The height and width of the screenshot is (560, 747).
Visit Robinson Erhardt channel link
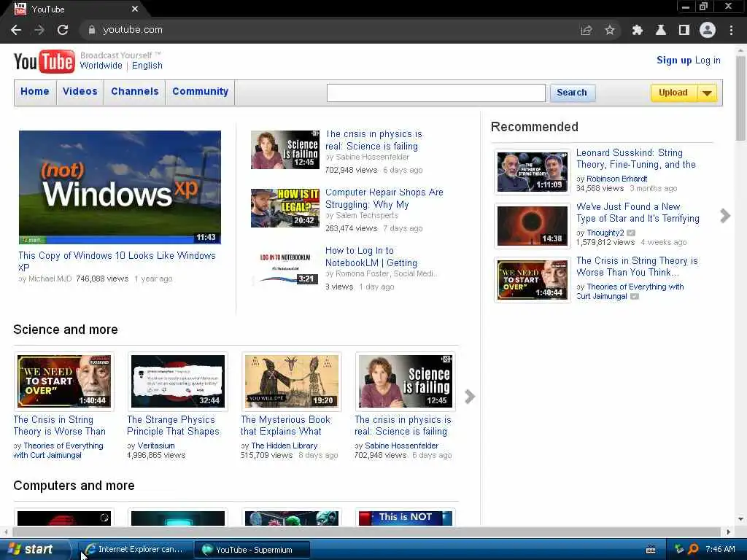617,179
